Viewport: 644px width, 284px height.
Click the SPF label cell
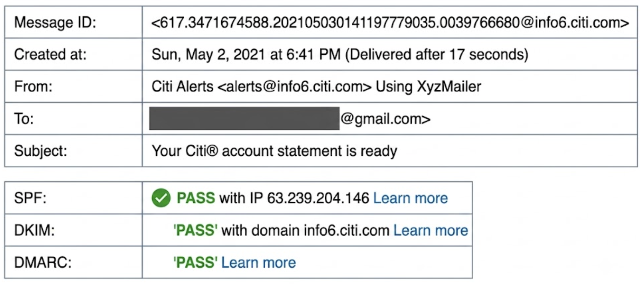click(74, 198)
